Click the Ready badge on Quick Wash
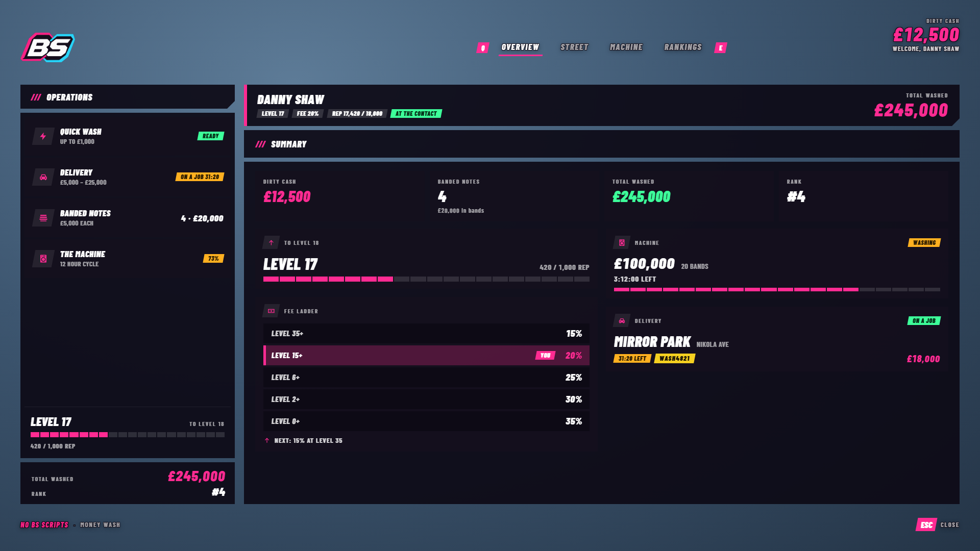 tap(211, 136)
